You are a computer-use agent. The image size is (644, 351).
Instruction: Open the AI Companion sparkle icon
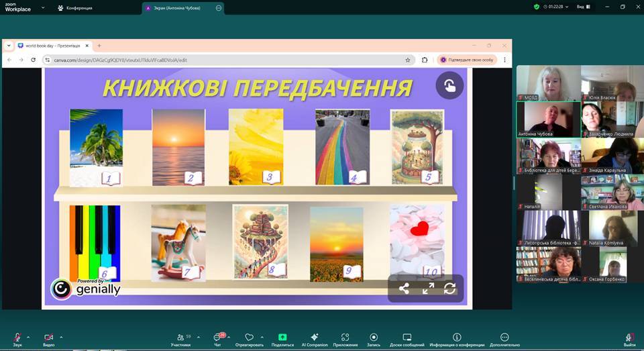click(x=315, y=338)
